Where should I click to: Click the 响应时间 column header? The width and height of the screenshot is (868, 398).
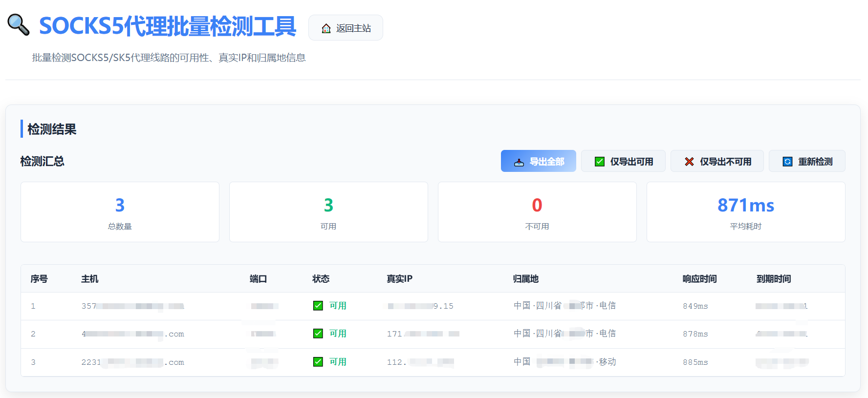[700, 279]
